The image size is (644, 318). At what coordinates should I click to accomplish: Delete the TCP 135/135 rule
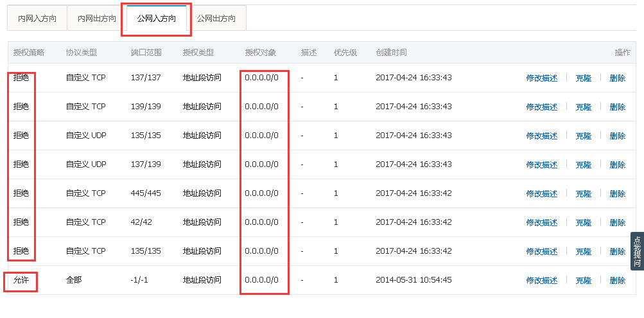617,251
